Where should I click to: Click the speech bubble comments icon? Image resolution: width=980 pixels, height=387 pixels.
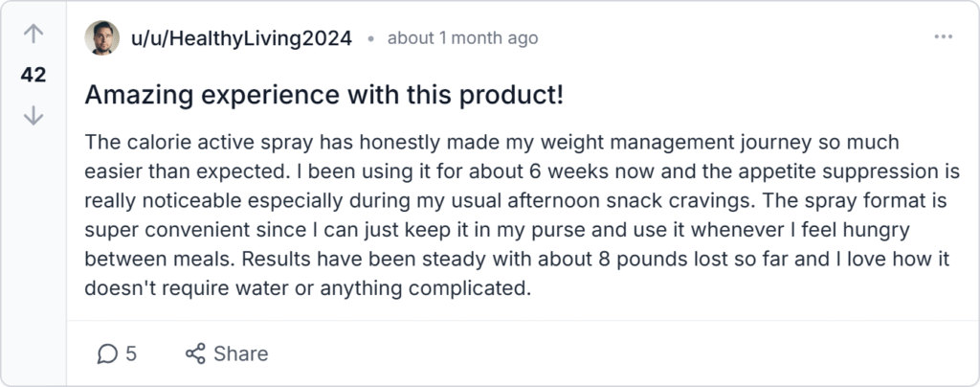pos(107,354)
